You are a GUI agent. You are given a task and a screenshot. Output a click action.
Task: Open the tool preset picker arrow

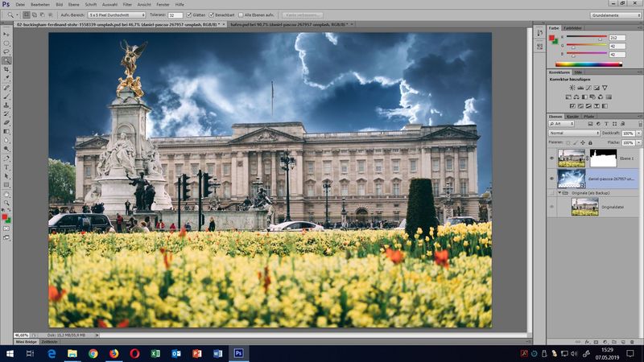pos(17,15)
